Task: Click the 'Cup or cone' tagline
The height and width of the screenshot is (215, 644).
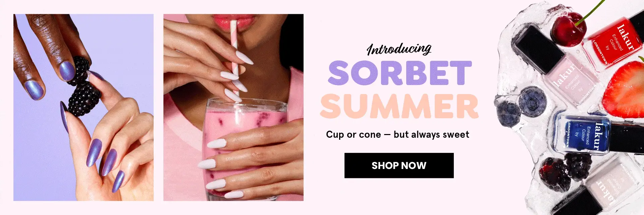Action: (x=397, y=134)
